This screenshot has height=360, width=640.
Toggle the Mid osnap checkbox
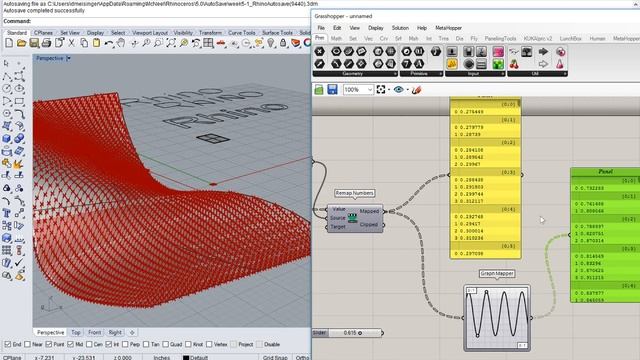(x=70, y=344)
